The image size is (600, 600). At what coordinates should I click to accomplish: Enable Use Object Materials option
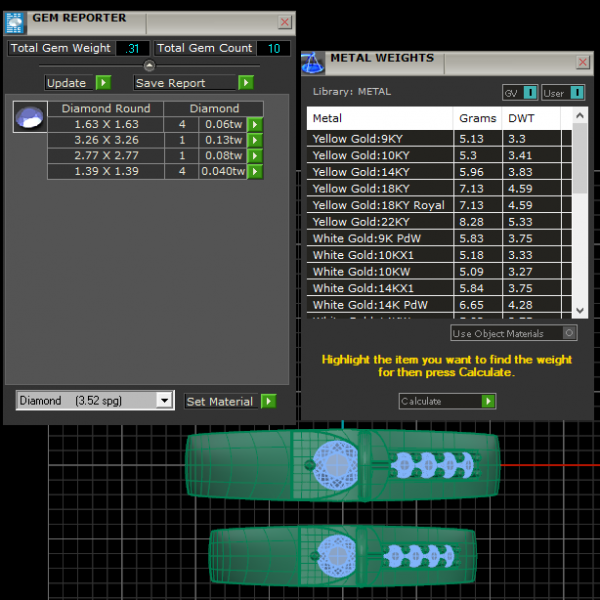570,333
